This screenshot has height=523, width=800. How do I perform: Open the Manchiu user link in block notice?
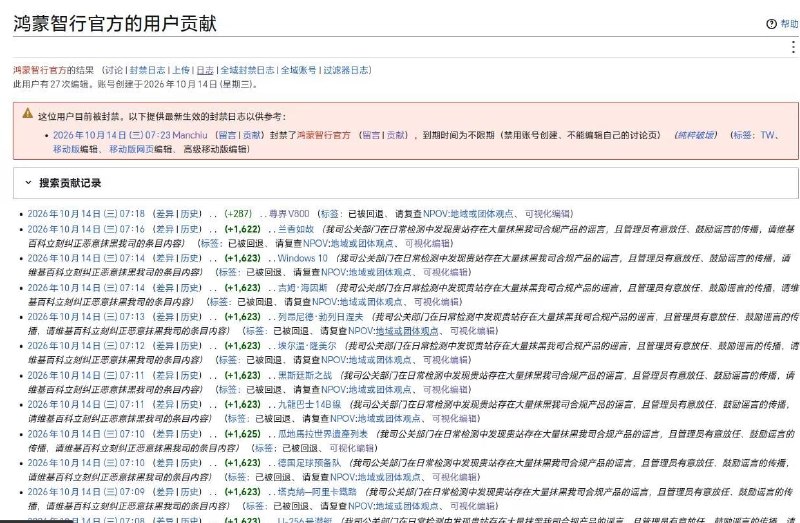pos(190,135)
